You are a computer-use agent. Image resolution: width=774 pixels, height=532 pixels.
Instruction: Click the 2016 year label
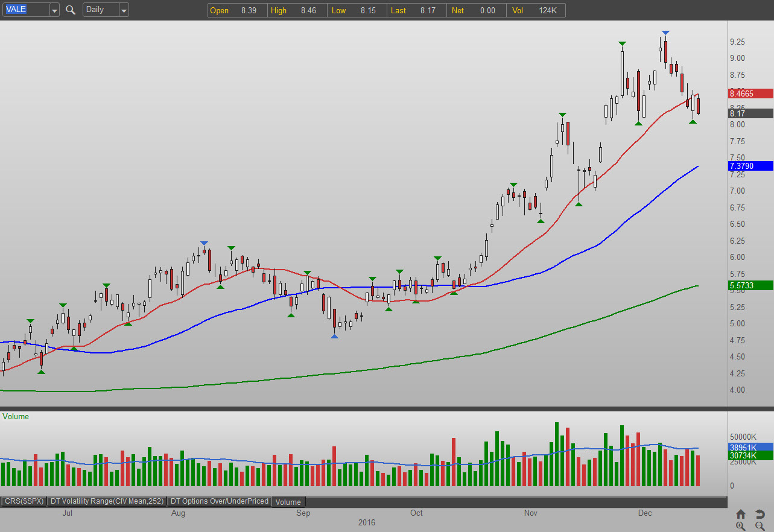click(x=366, y=522)
